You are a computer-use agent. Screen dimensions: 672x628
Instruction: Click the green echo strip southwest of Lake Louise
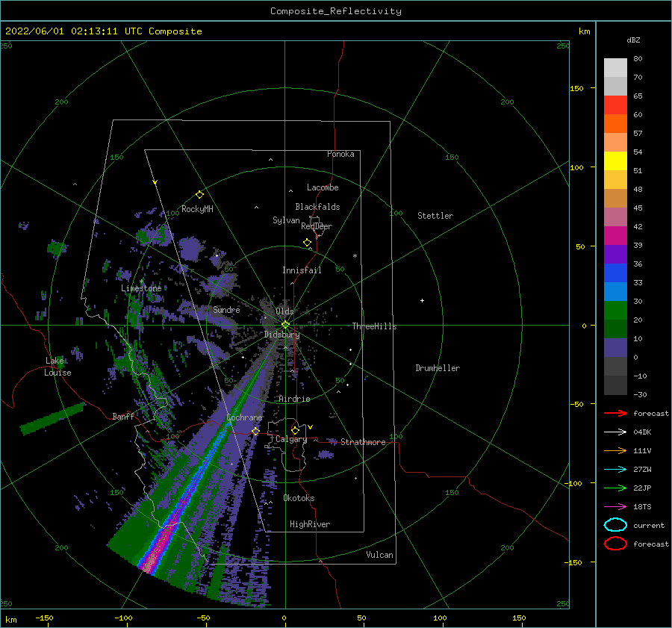(x=53, y=418)
